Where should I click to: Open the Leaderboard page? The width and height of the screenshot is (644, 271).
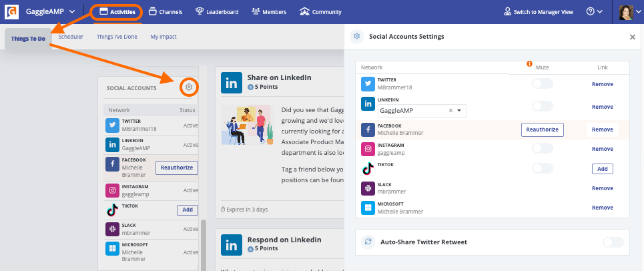tap(218, 12)
